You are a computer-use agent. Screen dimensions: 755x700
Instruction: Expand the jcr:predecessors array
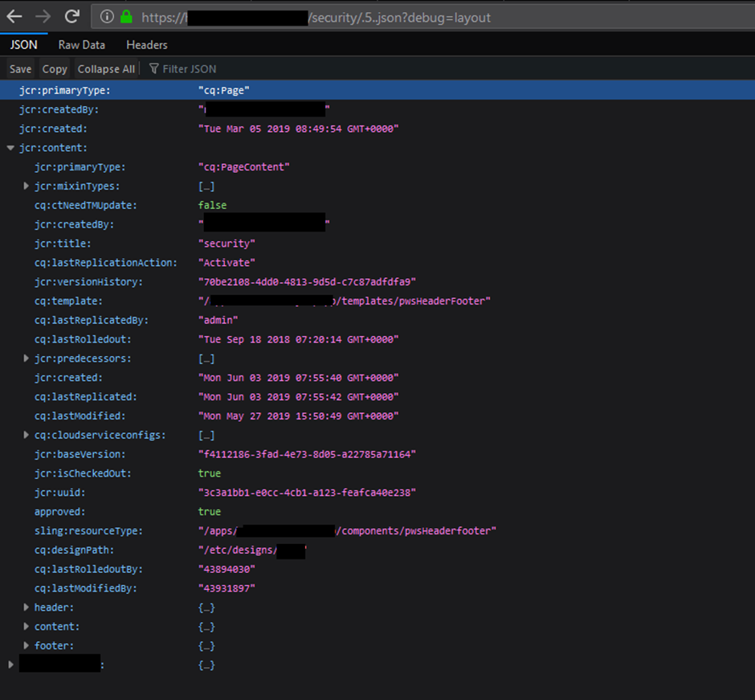click(x=26, y=358)
